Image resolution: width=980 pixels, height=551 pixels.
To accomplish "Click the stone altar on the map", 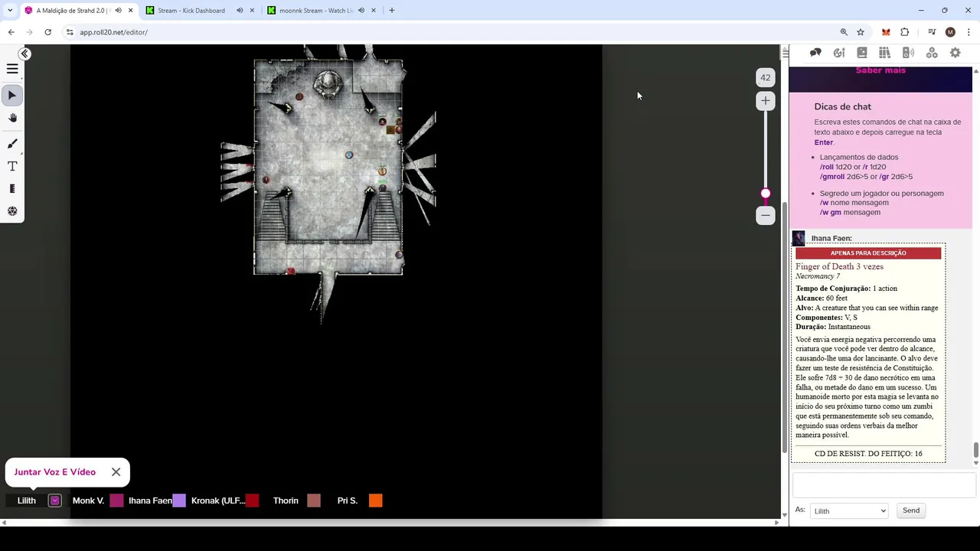I will point(328,83).
